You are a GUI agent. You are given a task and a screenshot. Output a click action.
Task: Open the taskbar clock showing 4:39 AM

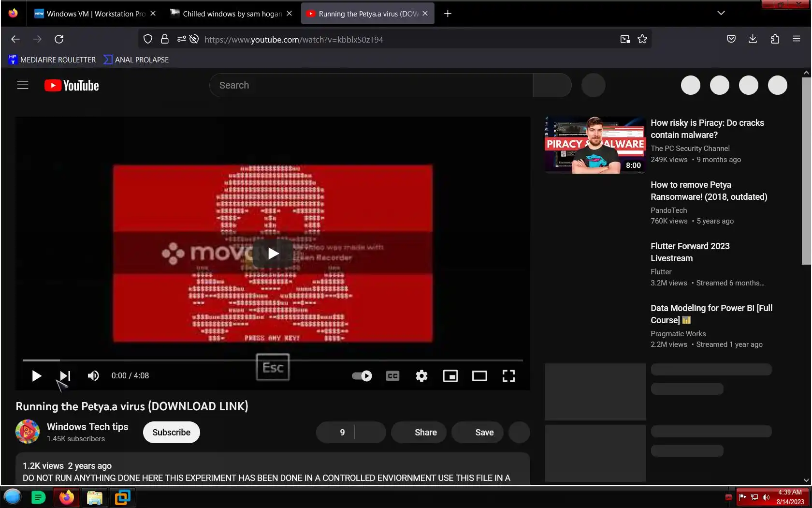point(790,497)
